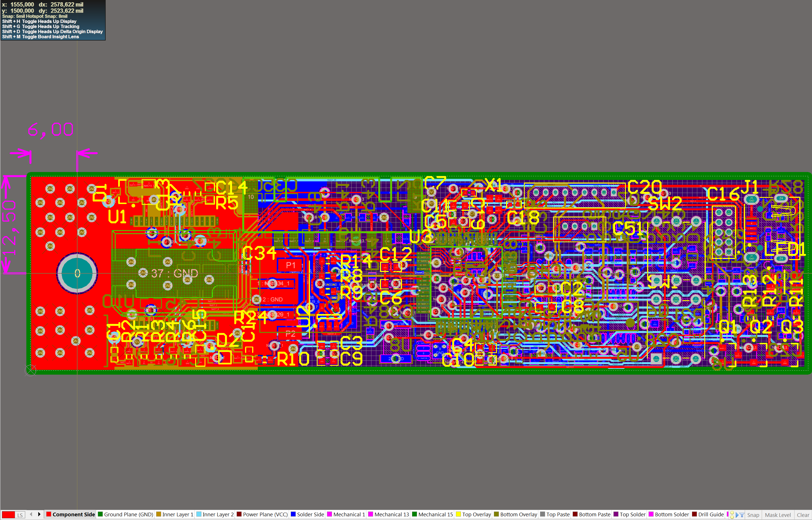Select the P1 pad on the board
Viewport: 812px width, 520px height.
click(x=290, y=265)
